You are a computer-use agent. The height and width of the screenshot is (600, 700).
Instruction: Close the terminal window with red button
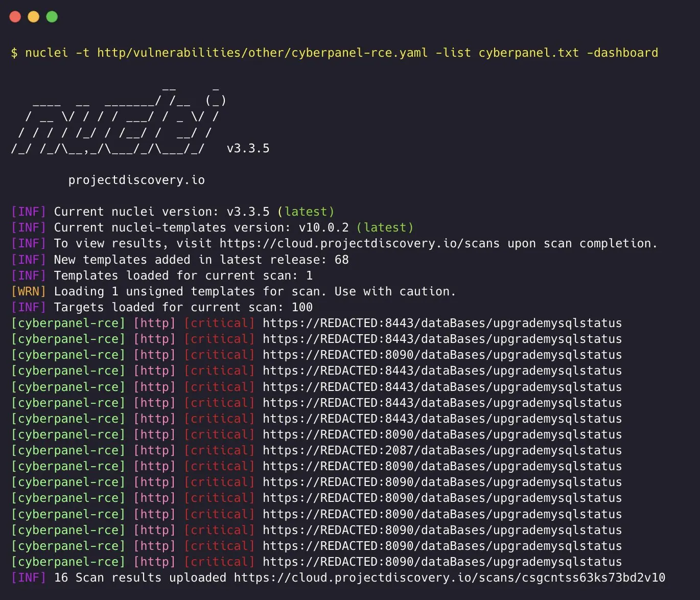(x=15, y=17)
